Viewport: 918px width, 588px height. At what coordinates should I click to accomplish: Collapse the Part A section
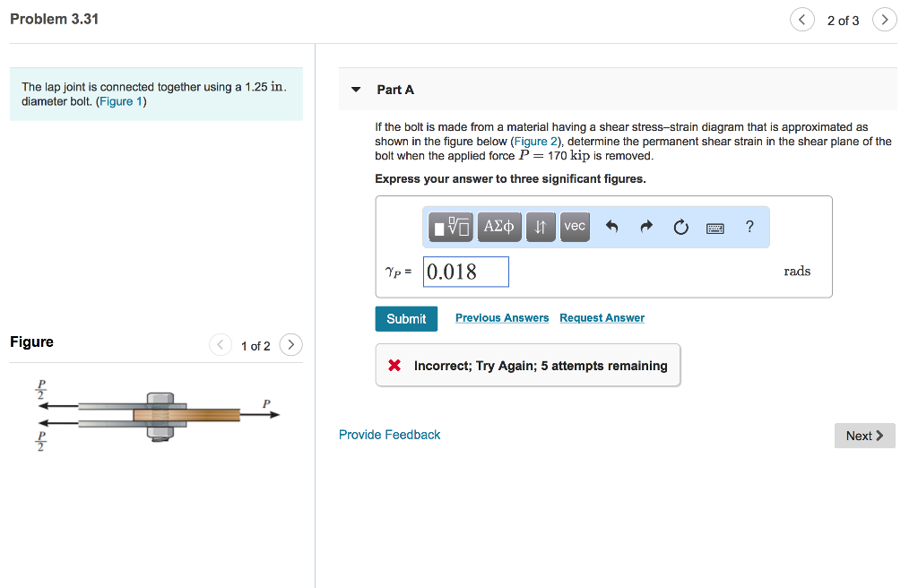356,90
